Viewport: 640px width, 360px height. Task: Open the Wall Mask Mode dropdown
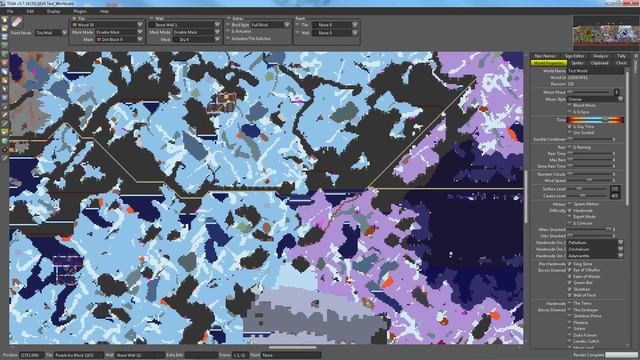[x=196, y=32]
